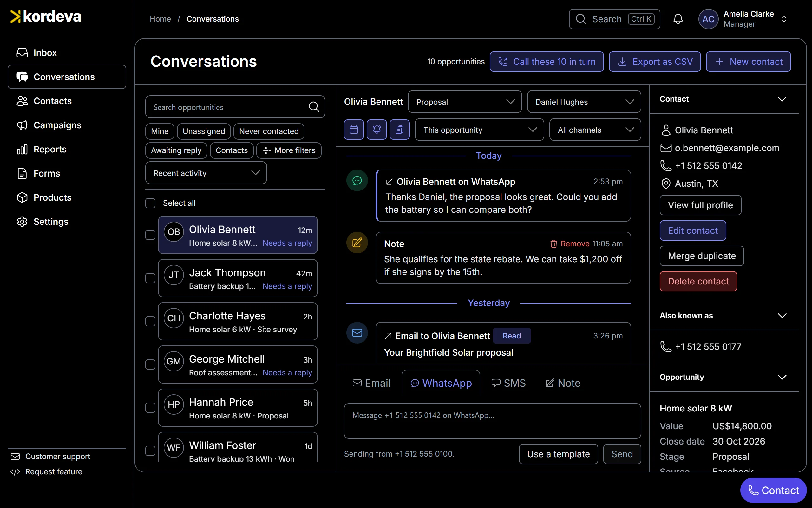Image resolution: width=812 pixels, height=508 pixels.
Task: Click Call these 10 in turn
Action: tap(547, 62)
